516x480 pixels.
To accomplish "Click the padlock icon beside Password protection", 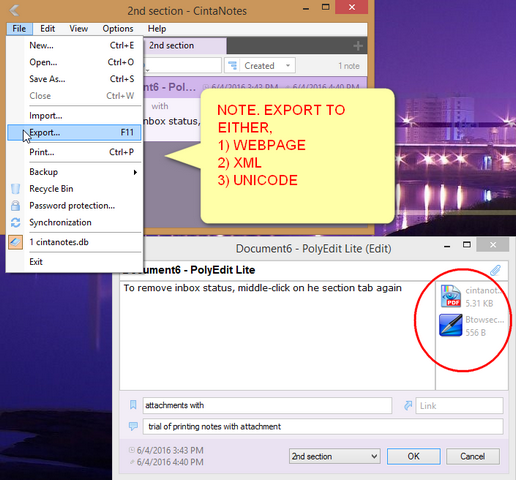I will point(15,206).
